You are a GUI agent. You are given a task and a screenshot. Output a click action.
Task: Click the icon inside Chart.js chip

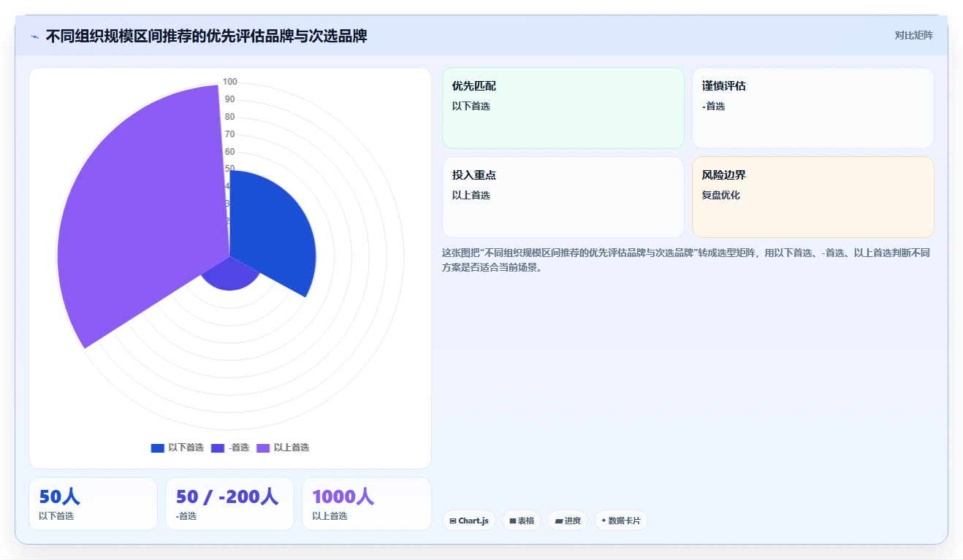pos(453,521)
